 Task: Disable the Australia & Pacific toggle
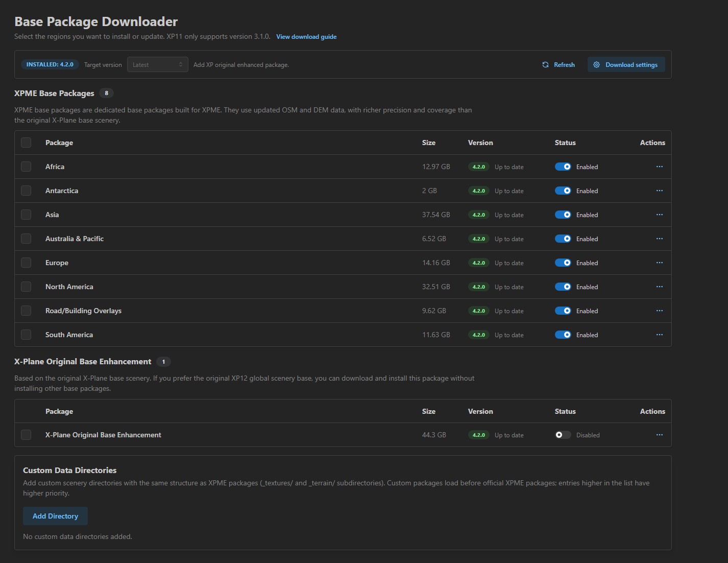pos(563,239)
